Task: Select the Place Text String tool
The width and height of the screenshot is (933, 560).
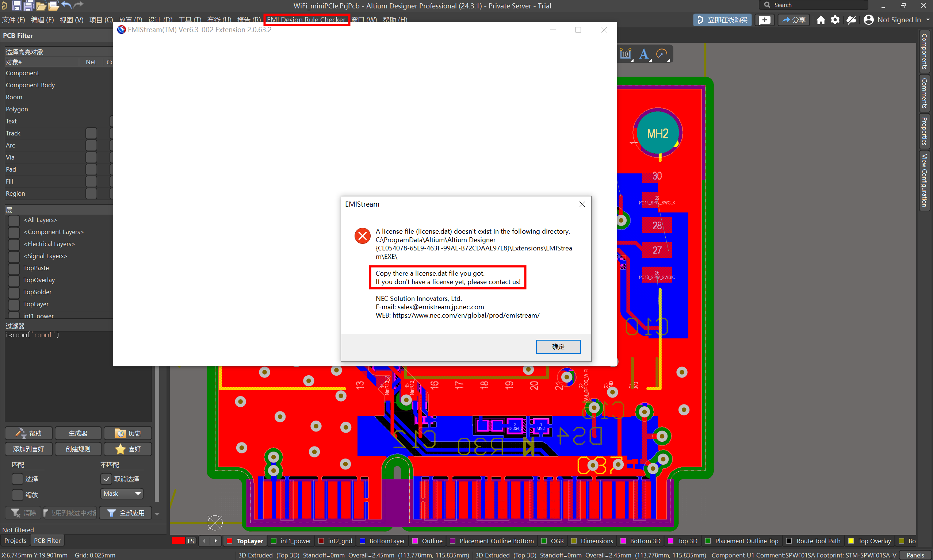Action: click(644, 54)
